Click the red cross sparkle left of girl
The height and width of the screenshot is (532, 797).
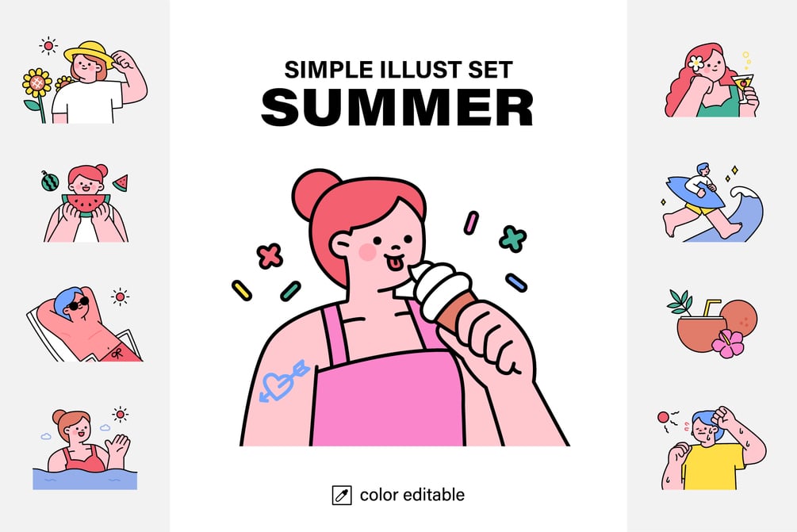coord(270,255)
